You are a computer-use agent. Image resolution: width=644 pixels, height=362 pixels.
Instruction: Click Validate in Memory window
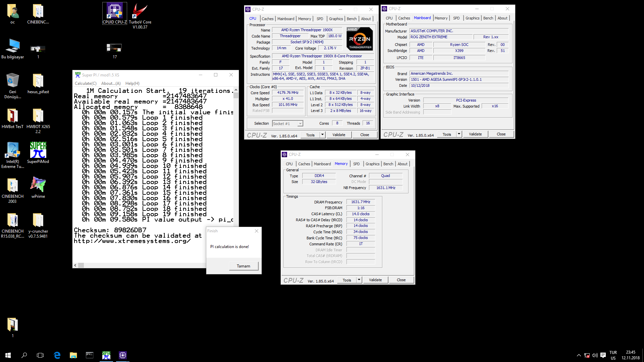[x=375, y=280]
